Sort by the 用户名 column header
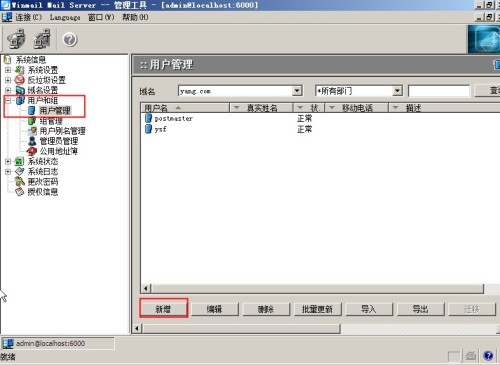Screen dimensions: 500x365 [185, 108]
